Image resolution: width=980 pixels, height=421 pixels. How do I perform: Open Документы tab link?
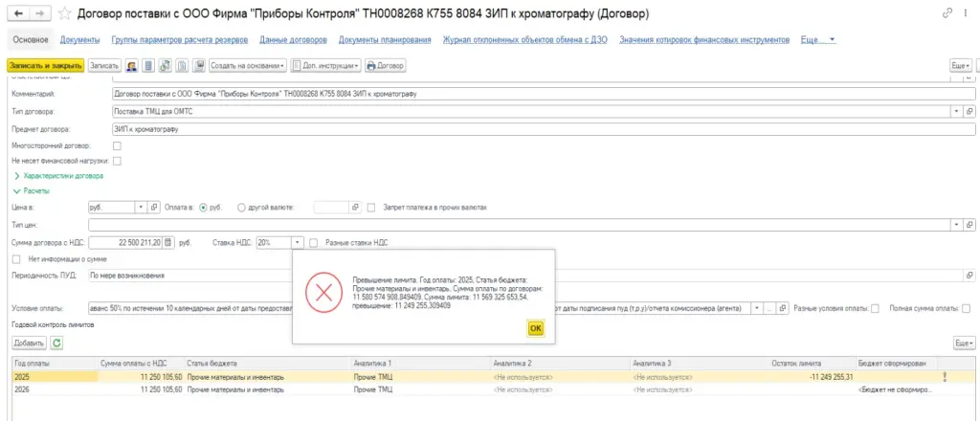pos(80,40)
